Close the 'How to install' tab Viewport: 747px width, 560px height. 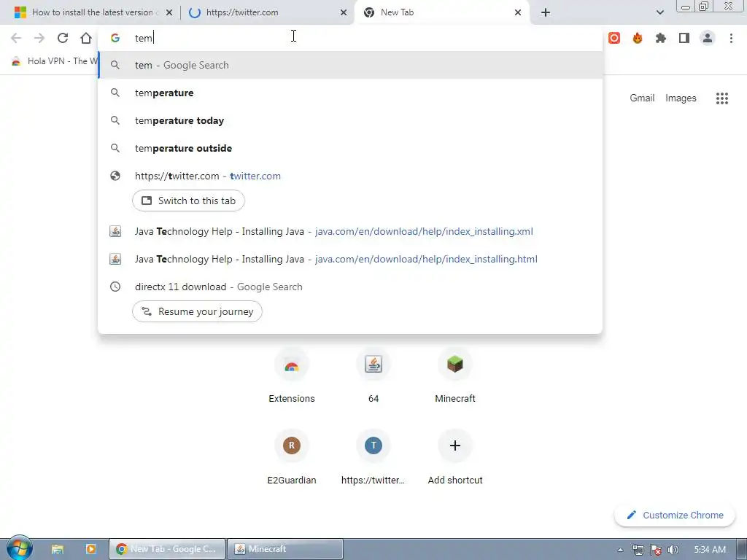click(x=169, y=12)
